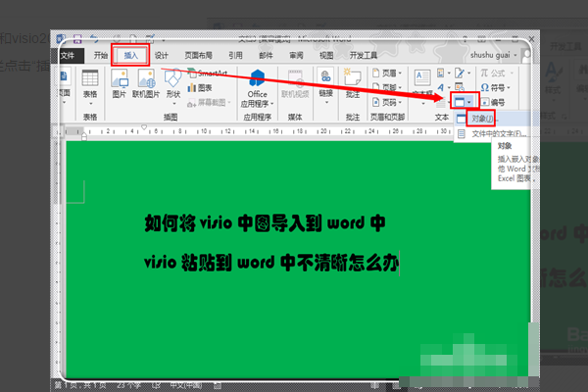Click the language indicator 中文(中国) in status bar

pos(186,385)
